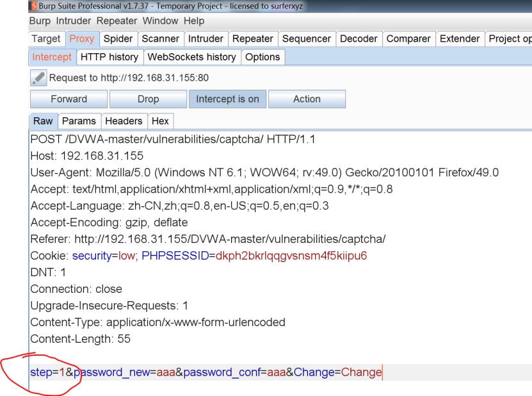This screenshot has height=396, width=532.
Task: Switch to the Params view tab
Action: [79, 121]
